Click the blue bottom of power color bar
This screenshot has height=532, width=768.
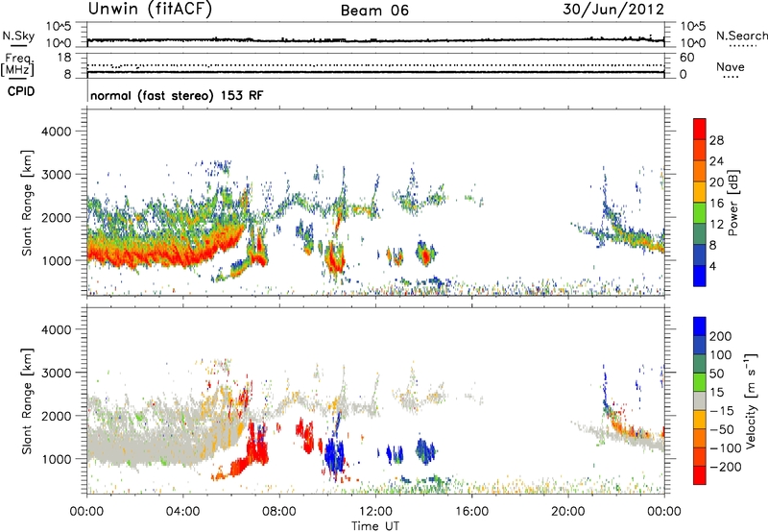(x=700, y=276)
